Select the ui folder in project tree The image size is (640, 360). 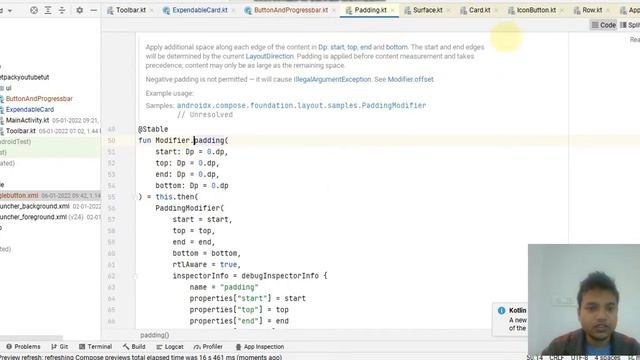click(x=8, y=88)
